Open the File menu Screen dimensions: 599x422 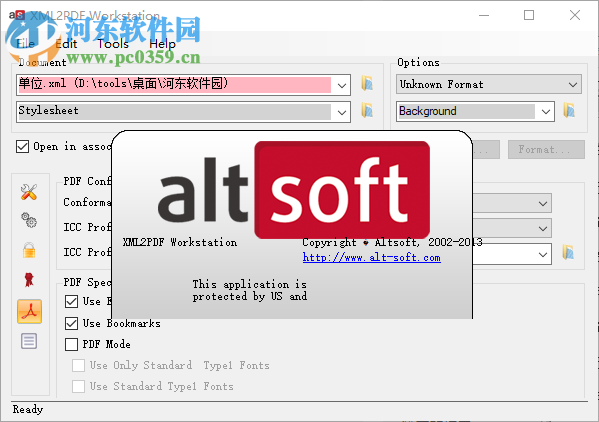click(x=25, y=44)
